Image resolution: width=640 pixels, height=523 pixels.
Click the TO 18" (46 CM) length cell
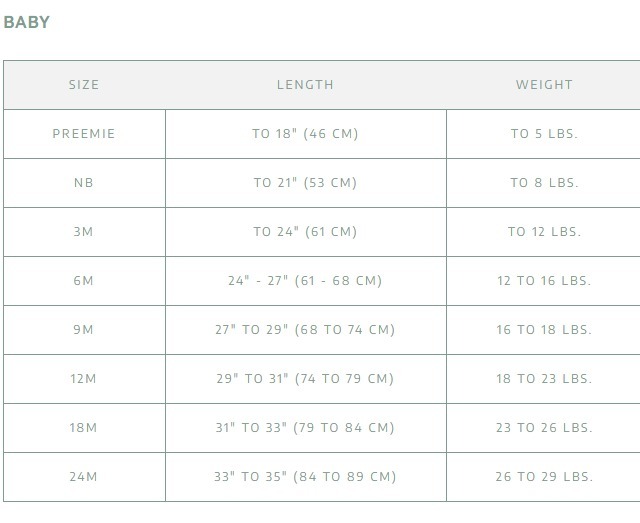coord(305,134)
